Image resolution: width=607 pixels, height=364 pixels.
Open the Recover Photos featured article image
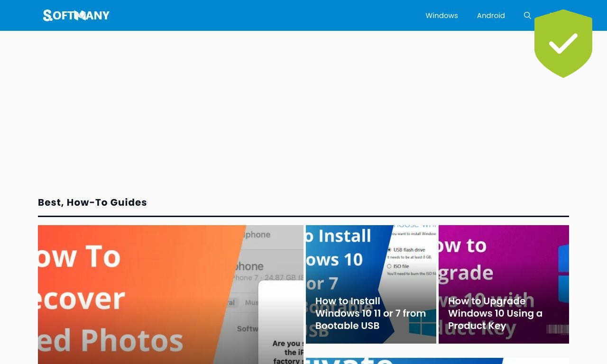[x=142, y=284]
